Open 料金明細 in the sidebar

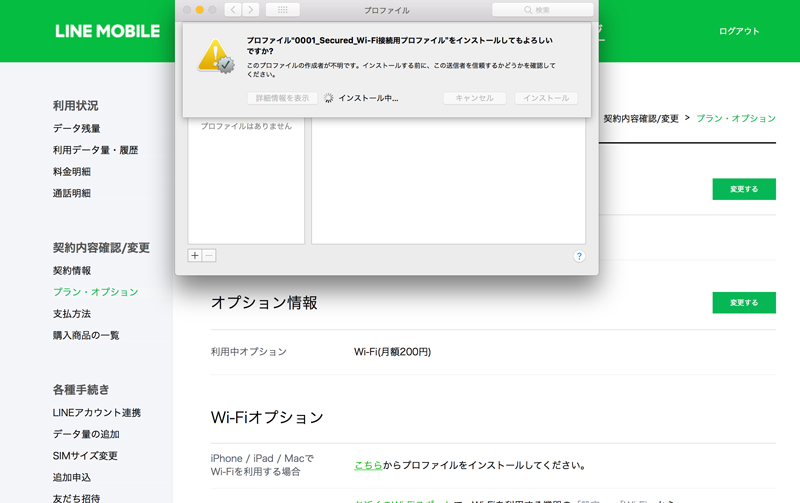point(72,172)
